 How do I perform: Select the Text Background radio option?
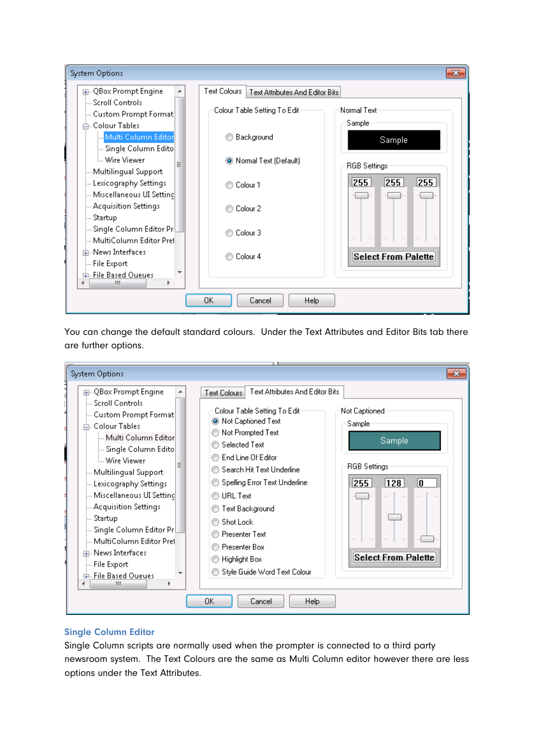coord(215,508)
